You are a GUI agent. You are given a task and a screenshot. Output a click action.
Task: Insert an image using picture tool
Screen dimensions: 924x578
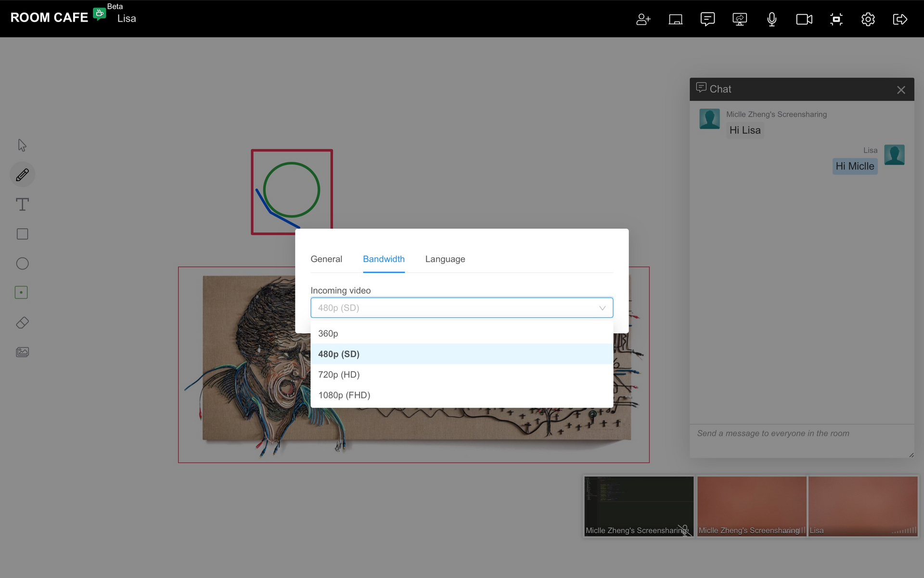22,352
